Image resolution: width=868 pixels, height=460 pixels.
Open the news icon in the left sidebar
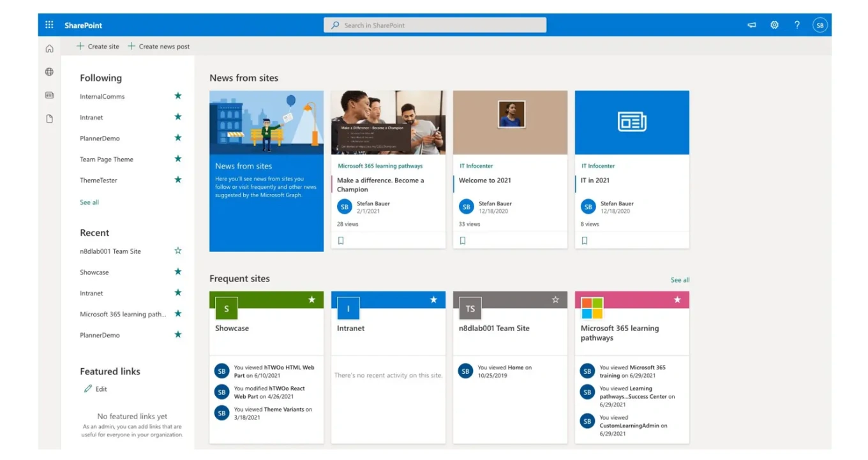tap(49, 94)
